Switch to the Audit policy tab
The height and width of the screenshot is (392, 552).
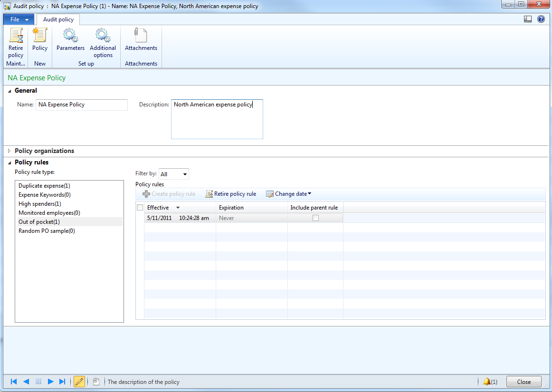(58, 19)
